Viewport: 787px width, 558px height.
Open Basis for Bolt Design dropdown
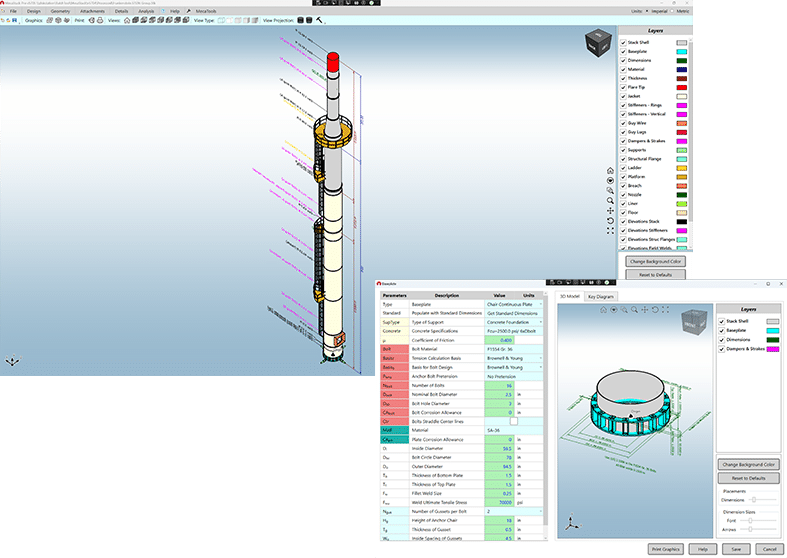pyautogui.click(x=514, y=367)
